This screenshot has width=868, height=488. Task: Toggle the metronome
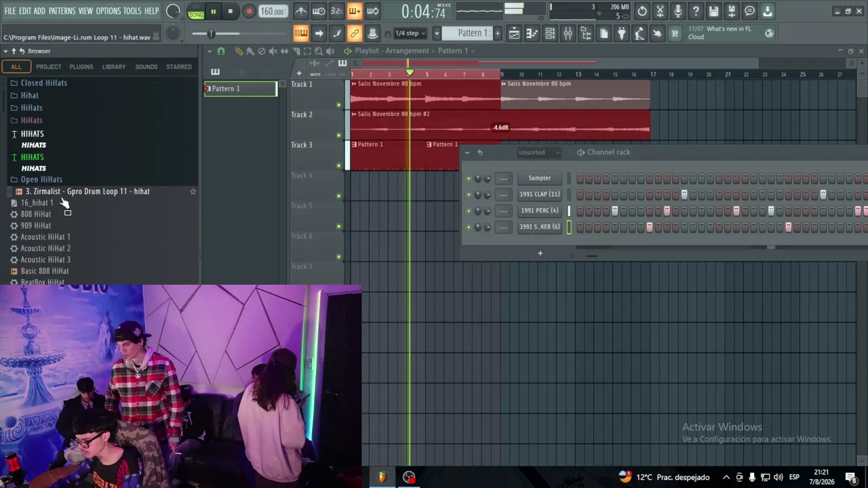pos(301,11)
